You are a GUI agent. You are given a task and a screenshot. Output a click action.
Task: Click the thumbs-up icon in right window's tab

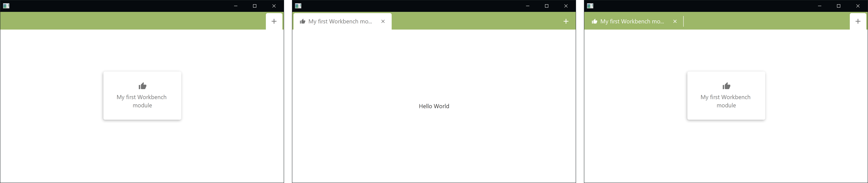pyautogui.click(x=594, y=22)
